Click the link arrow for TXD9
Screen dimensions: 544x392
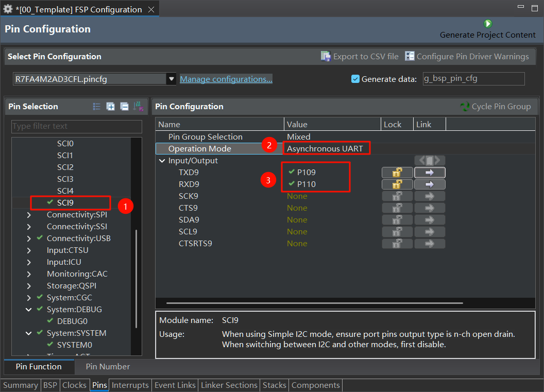[430, 173]
